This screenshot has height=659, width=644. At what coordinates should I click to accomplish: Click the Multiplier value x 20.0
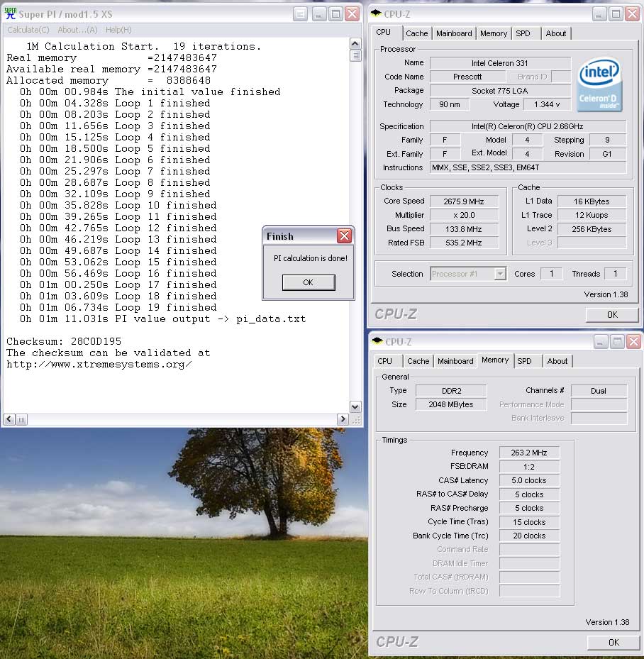coord(464,215)
